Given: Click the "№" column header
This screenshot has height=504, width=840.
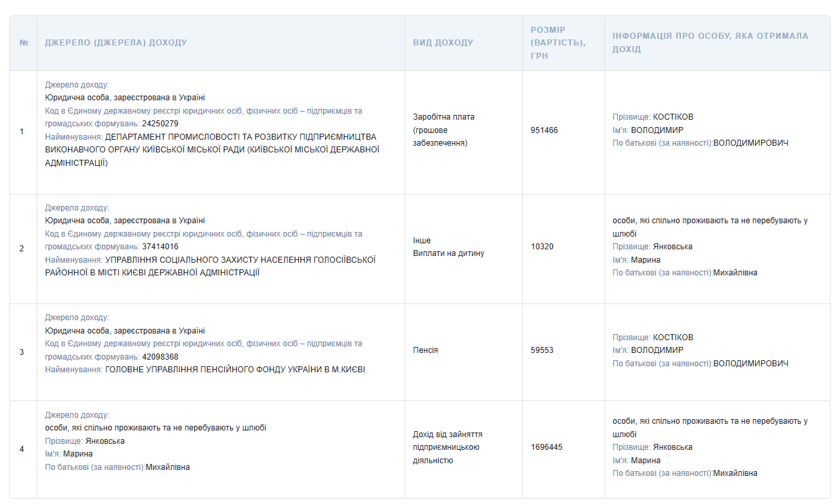Looking at the screenshot, I should click(24, 43).
